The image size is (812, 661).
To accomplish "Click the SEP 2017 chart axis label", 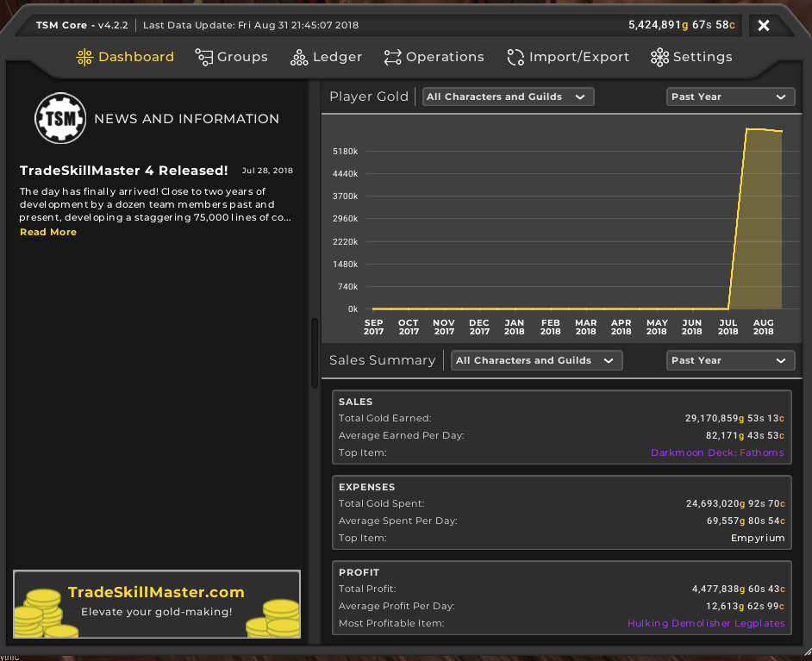I will 373,327.
